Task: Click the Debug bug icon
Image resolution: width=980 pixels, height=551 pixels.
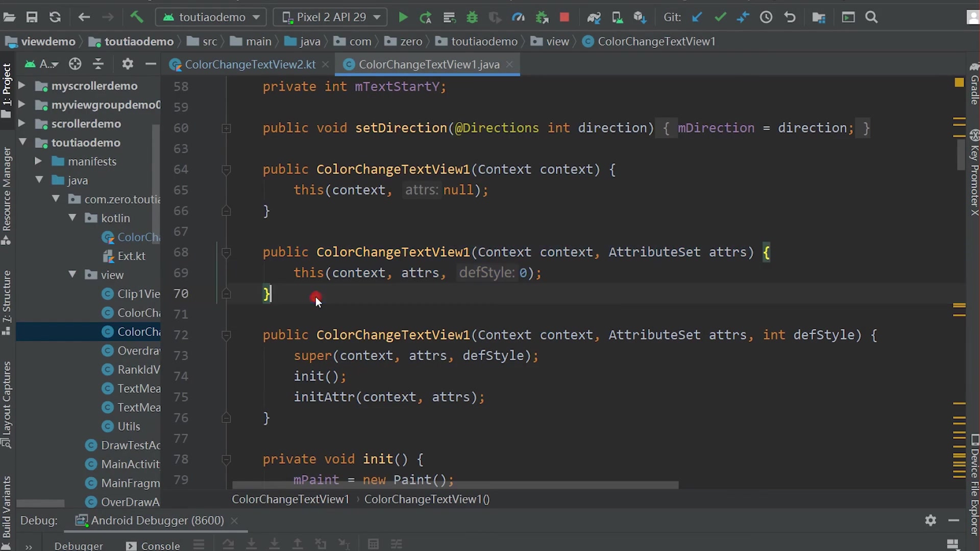Action: [x=472, y=17]
